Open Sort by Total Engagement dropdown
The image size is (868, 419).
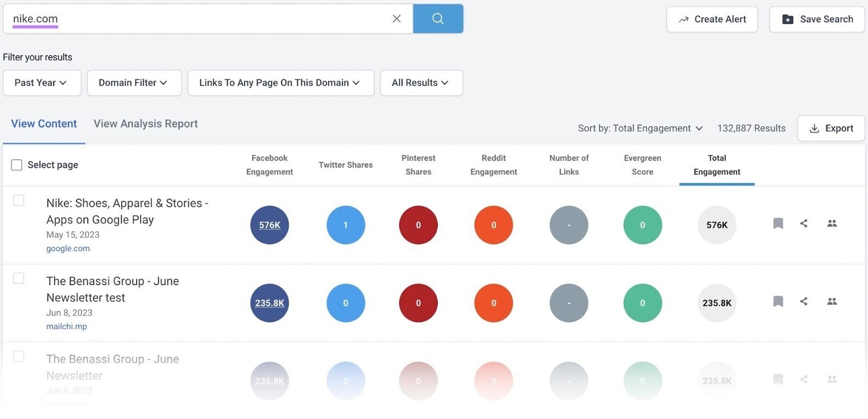640,128
